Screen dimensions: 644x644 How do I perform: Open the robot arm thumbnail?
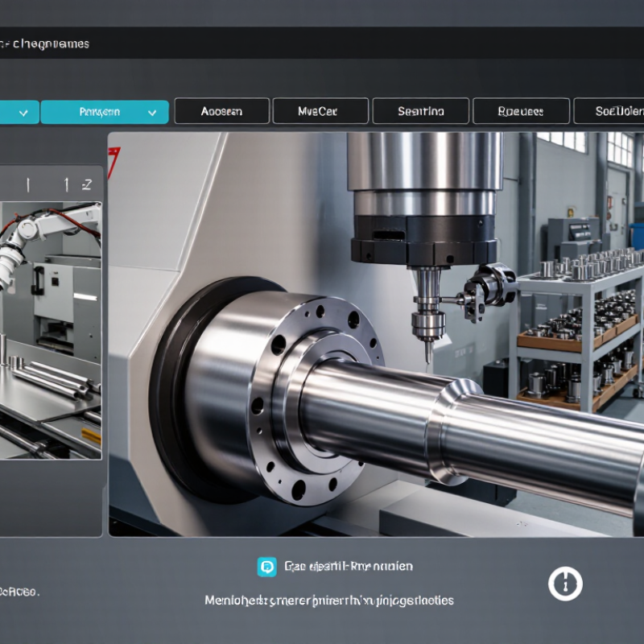pos(51,330)
